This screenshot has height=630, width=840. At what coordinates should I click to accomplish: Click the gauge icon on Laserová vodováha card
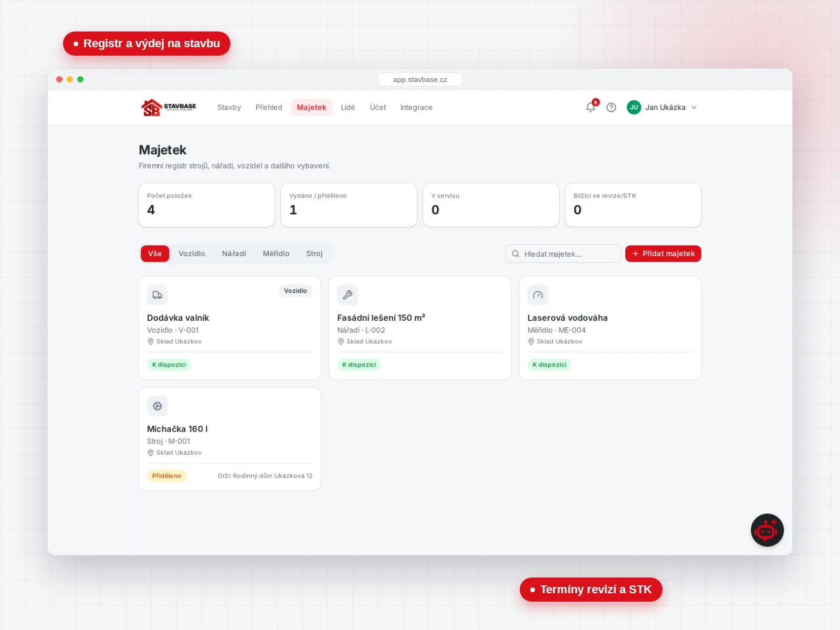tap(538, 295)
